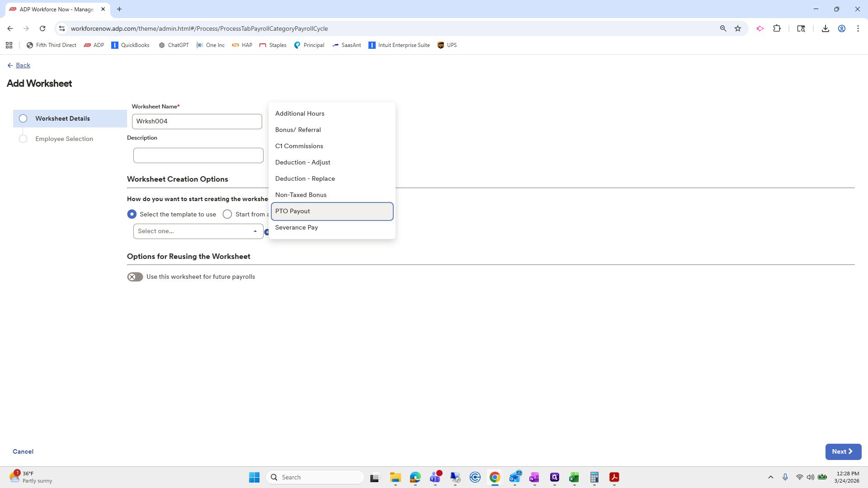Image resolution: width=868 pixels, height=488 pixels.
Task: Click inside the Description field
Action: 198,155
